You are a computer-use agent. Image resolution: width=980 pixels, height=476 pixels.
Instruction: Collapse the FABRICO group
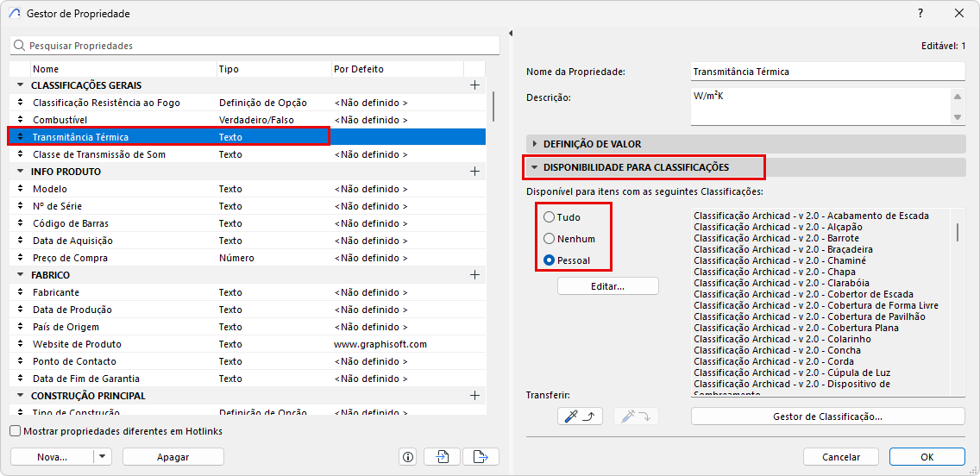20,275
